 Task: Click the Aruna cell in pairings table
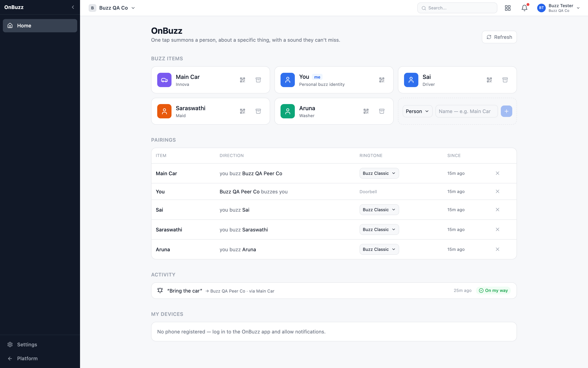pyautogui.click(x=163, y=249)
